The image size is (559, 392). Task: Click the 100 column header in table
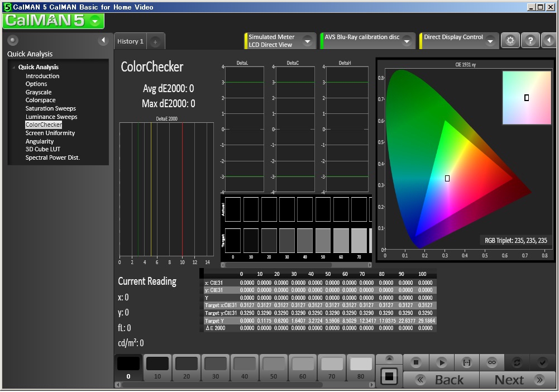422,274
